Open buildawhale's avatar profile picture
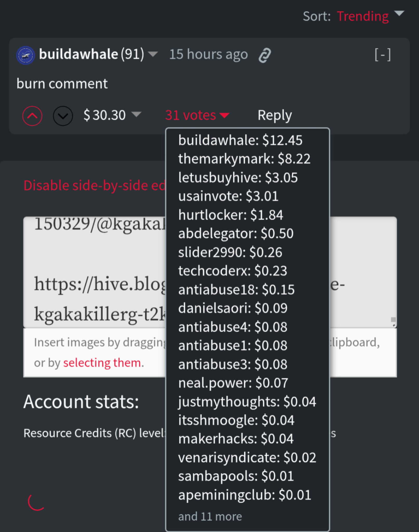Screen dimensions: 419x532 [25, 55]
